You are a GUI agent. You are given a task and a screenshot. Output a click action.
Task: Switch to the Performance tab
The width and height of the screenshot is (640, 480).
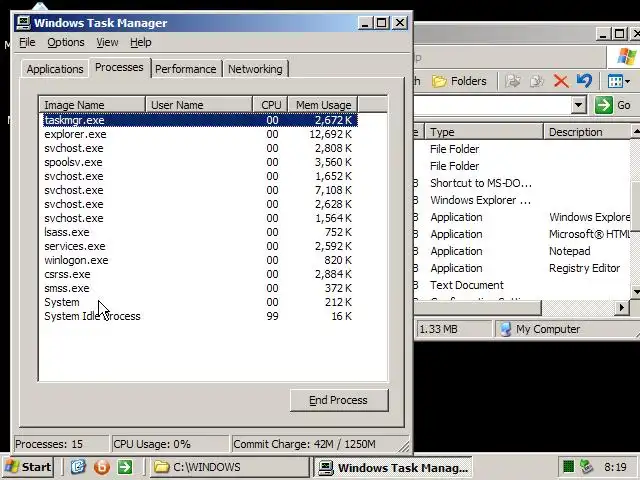[x=186, y=69]
